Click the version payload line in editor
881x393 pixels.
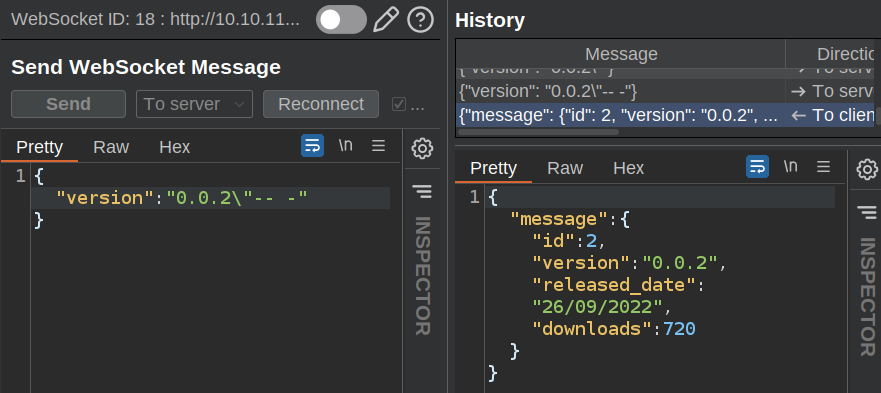(211, 198)
